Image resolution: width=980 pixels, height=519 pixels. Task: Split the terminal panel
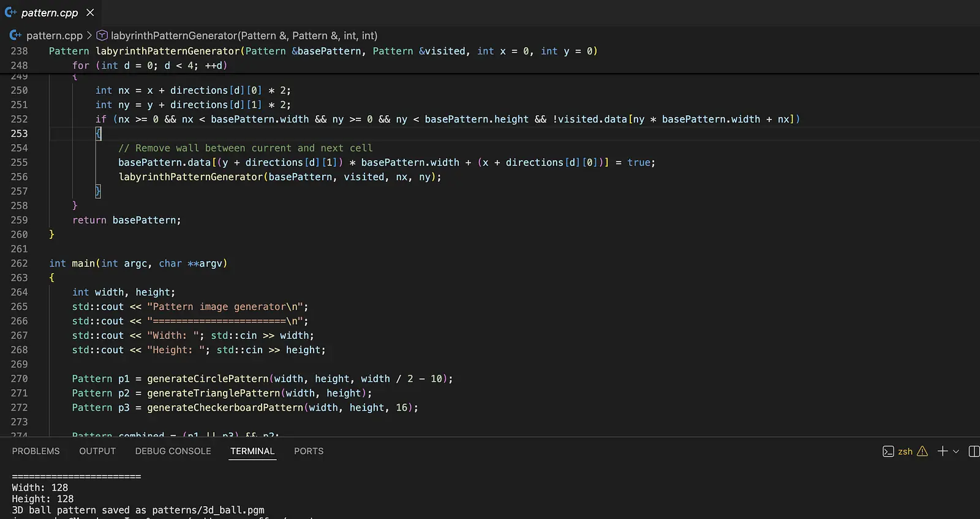pyautogui.click(x=974, y=452)
